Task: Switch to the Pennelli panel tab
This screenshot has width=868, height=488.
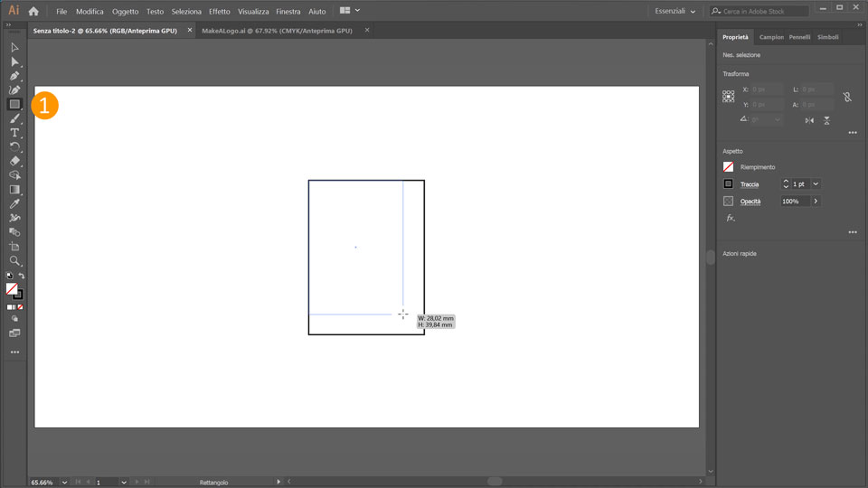Action: tap(799, 37)
